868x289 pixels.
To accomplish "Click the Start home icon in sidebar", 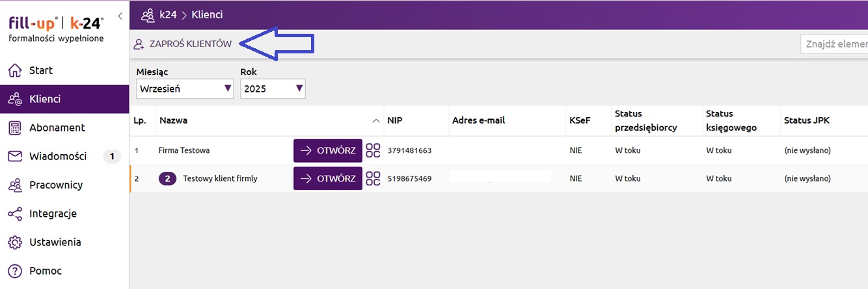I will [x=14, y=70].
